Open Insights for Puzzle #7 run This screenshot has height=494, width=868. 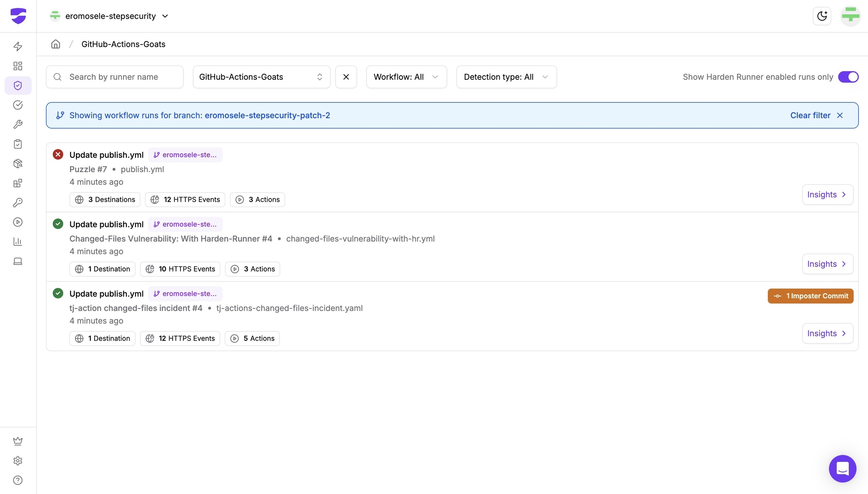tap(827, 194)
